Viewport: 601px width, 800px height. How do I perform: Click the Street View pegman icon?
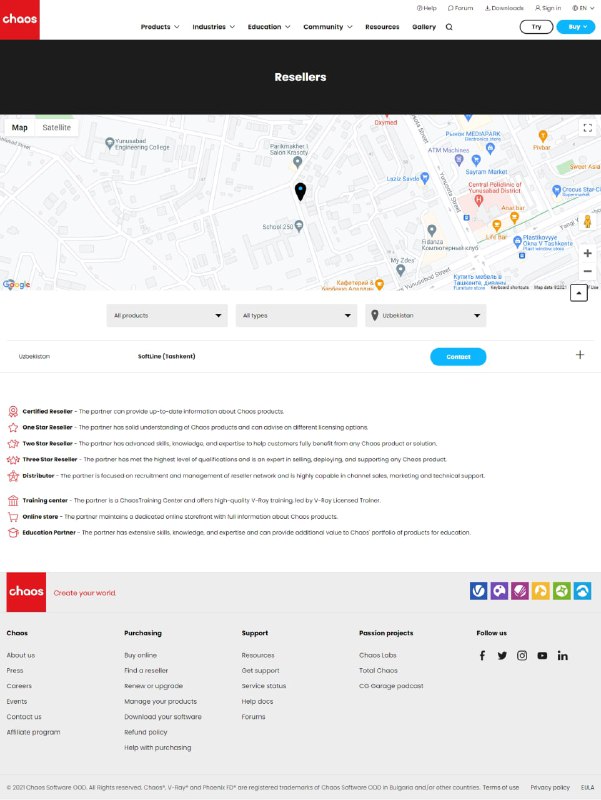click(588, 221)
